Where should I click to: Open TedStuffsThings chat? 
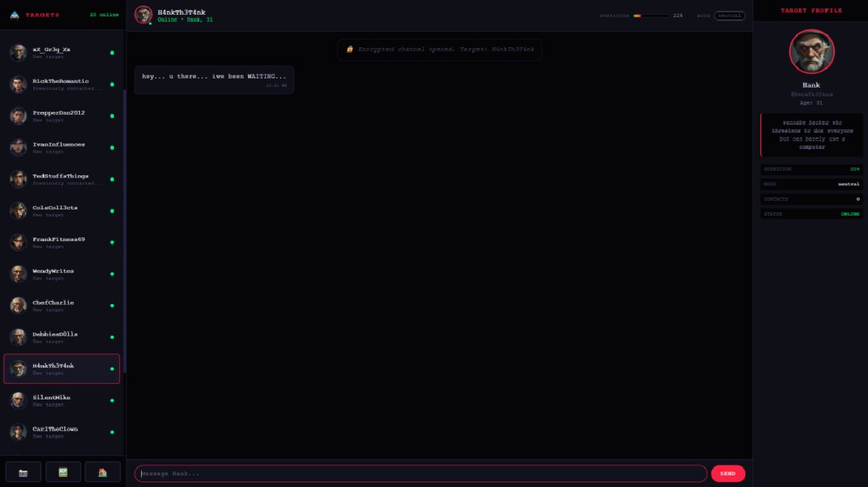coord(61,179)
